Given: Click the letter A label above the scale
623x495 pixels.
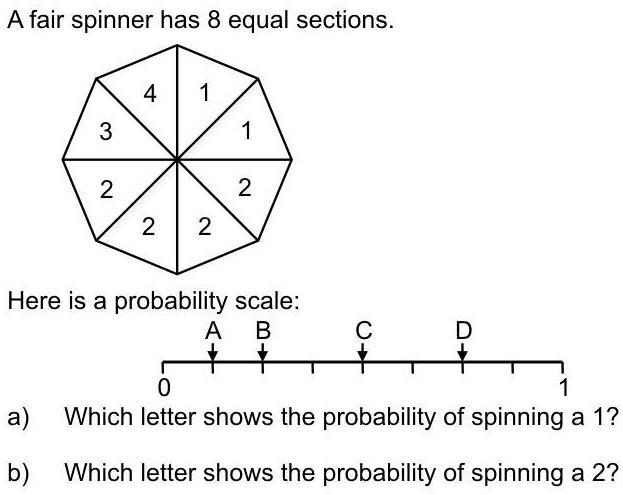Looking at the screenshot, I should click(x=213, y=330).
